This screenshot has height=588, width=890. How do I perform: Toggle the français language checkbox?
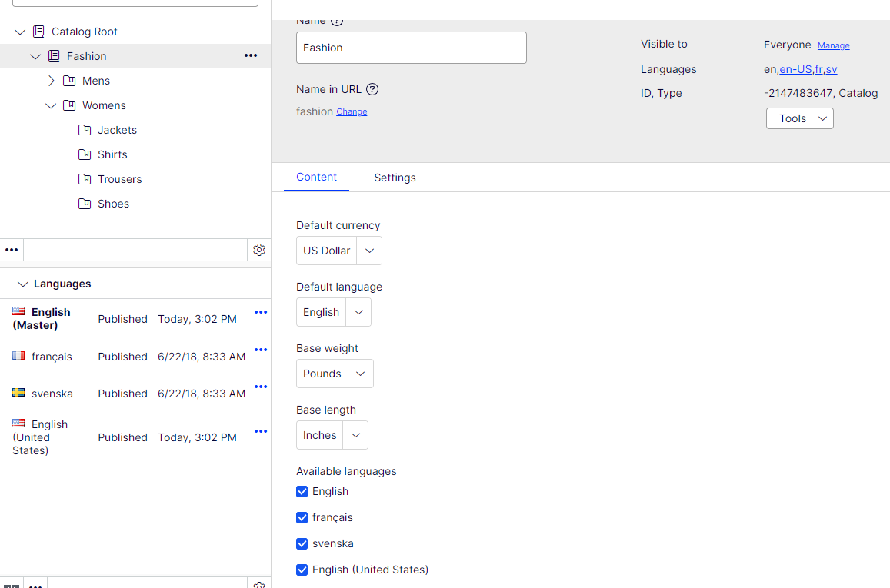[302, 518]
